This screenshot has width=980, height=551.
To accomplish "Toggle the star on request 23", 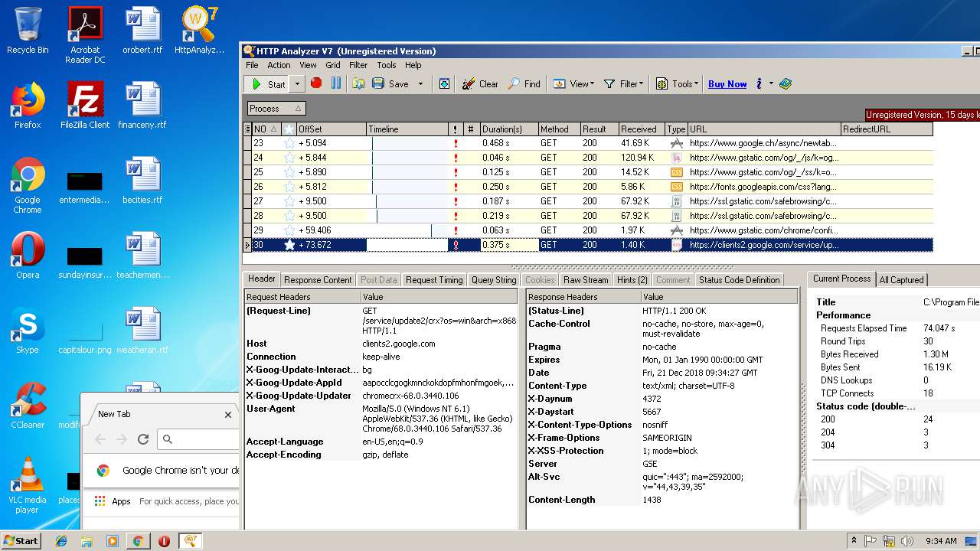I will 289,143.
